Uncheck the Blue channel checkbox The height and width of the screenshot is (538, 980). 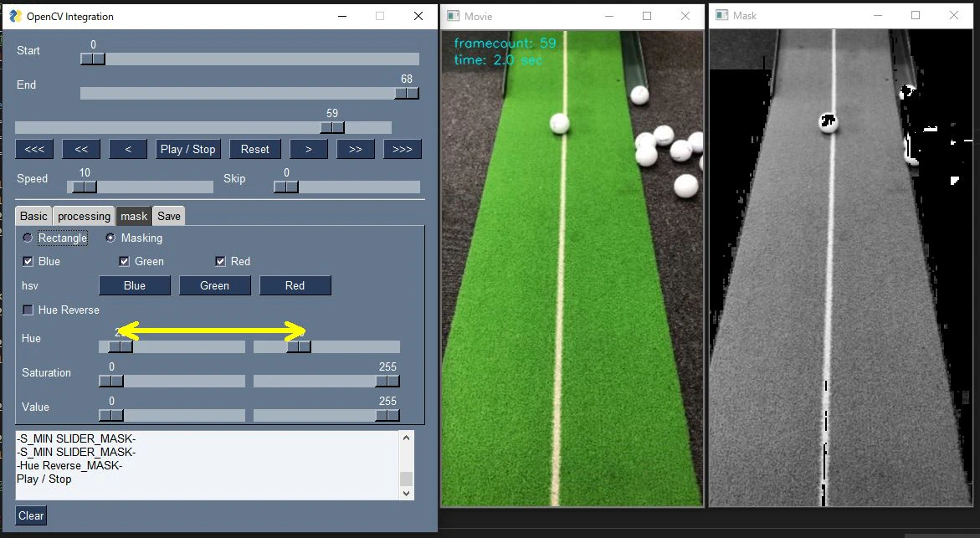[28, 261]
